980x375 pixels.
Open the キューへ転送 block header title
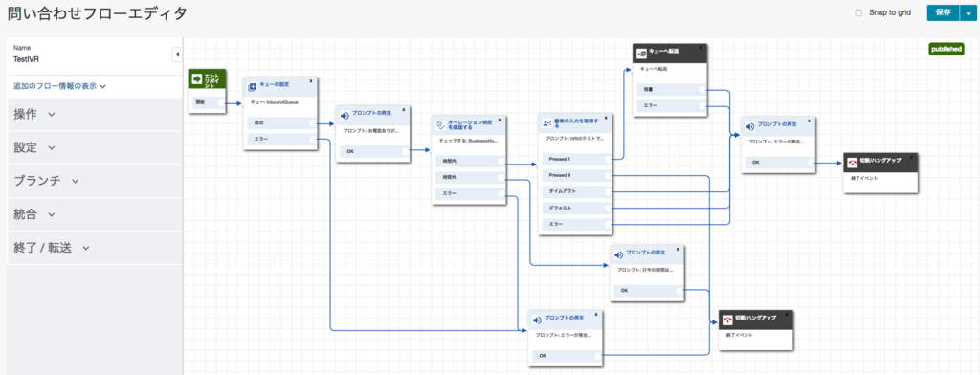click(663, 52)
